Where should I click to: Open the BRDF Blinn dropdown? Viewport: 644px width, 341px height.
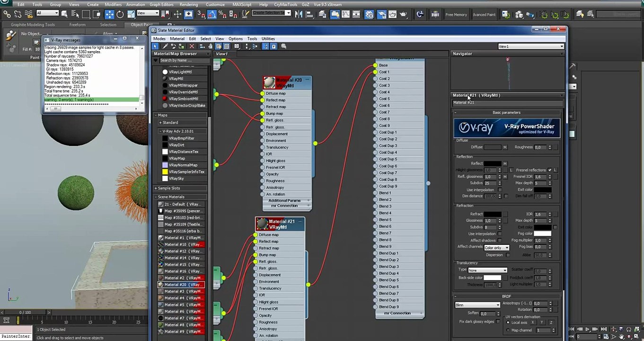477,305
